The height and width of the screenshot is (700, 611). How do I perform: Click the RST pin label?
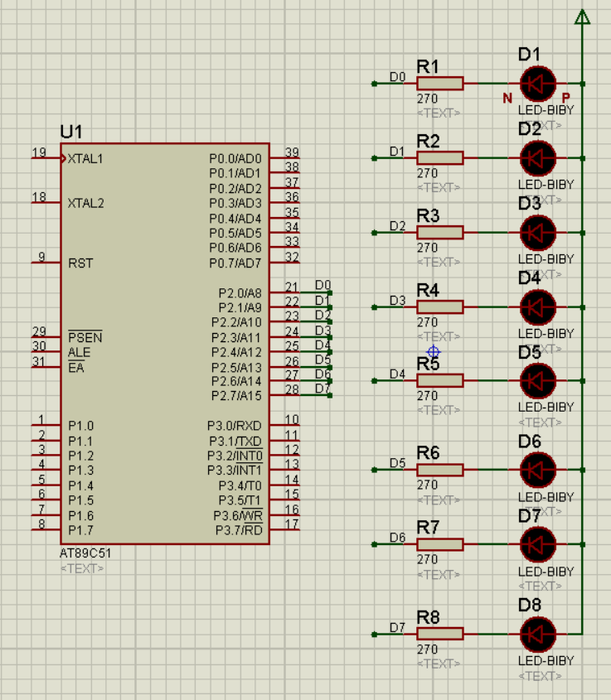pyautogui.click(x=80, y=263)
